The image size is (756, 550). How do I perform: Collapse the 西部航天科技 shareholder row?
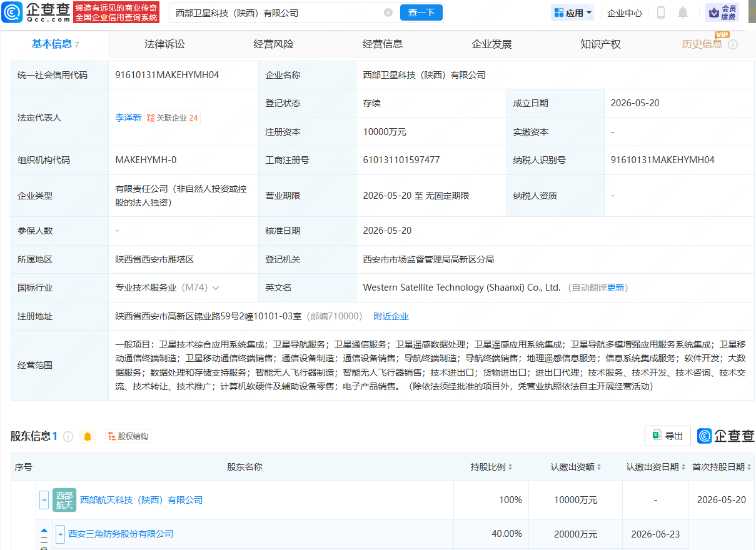44,500
